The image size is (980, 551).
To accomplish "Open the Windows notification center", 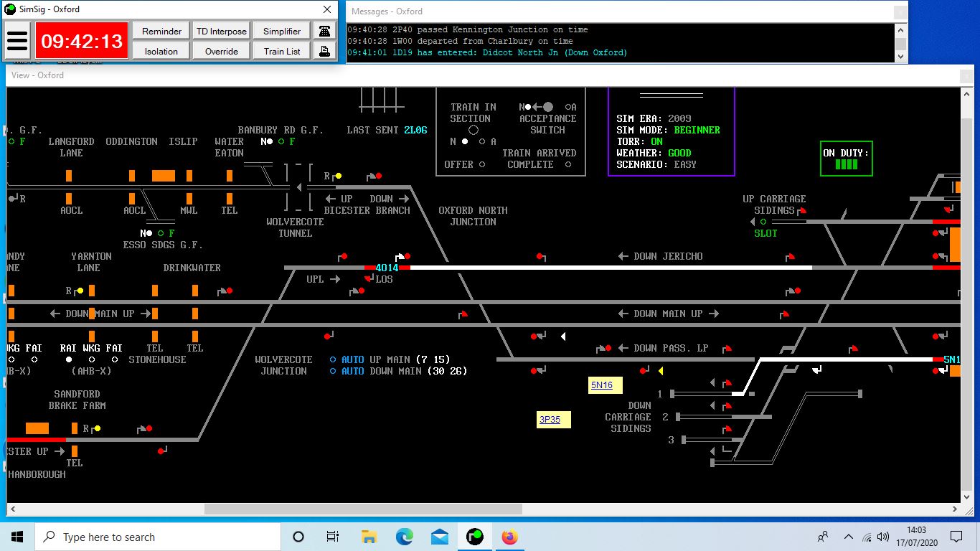I will 956,537.
